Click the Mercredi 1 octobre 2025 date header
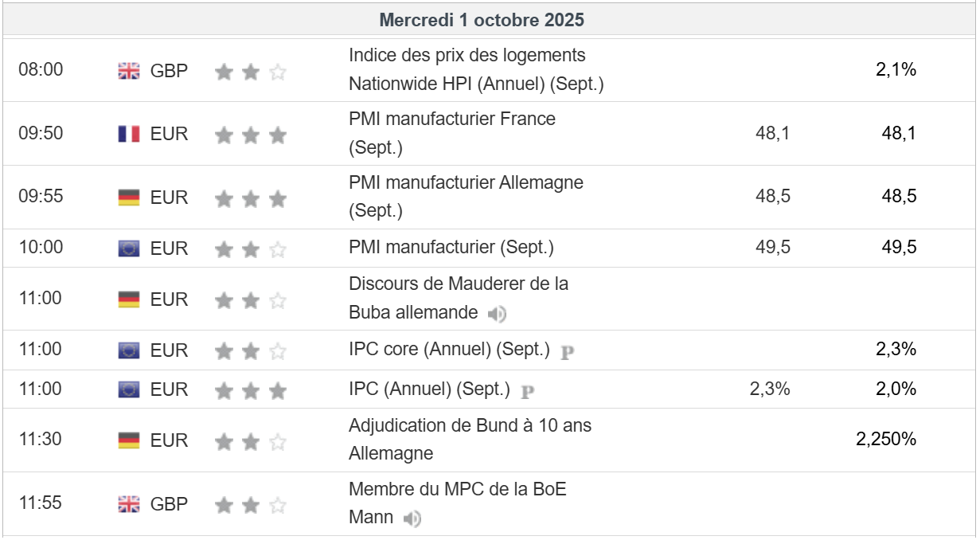 482,20
